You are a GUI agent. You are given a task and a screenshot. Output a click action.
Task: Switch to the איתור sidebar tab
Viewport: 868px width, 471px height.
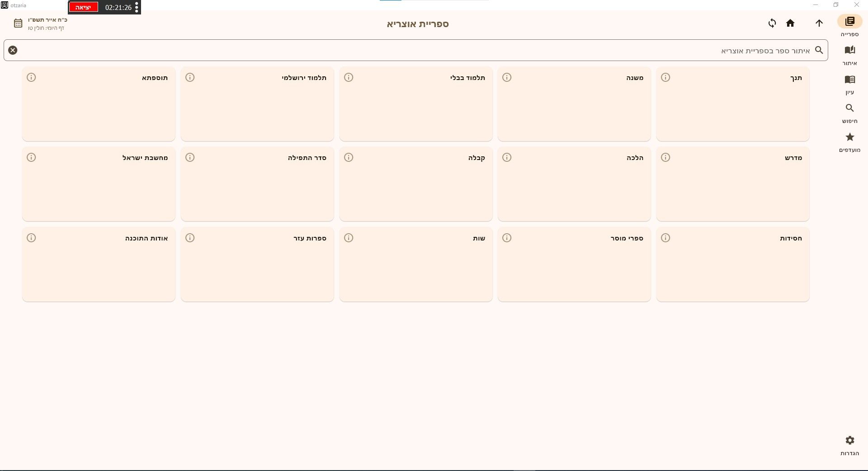849,55
